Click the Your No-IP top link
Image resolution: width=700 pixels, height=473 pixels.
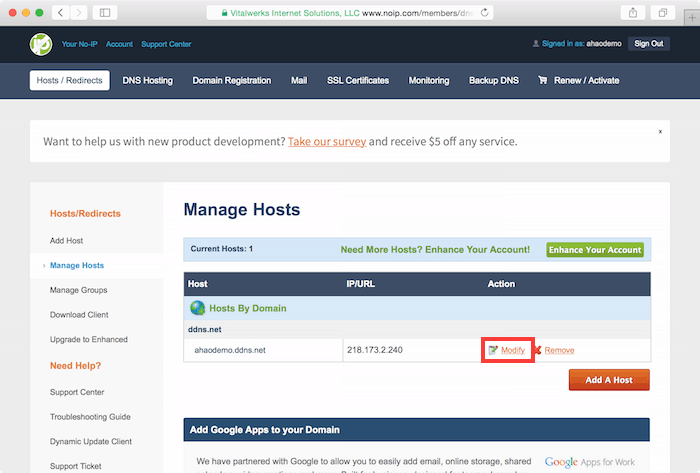79,44
